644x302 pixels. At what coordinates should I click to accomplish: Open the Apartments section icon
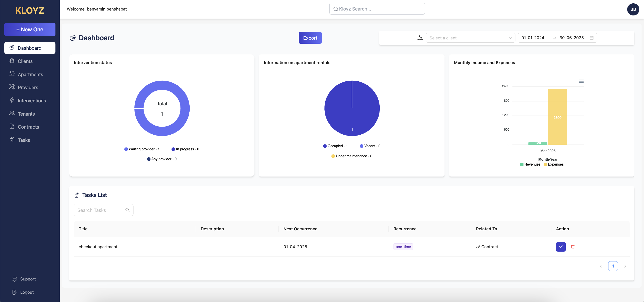point(12,74)
